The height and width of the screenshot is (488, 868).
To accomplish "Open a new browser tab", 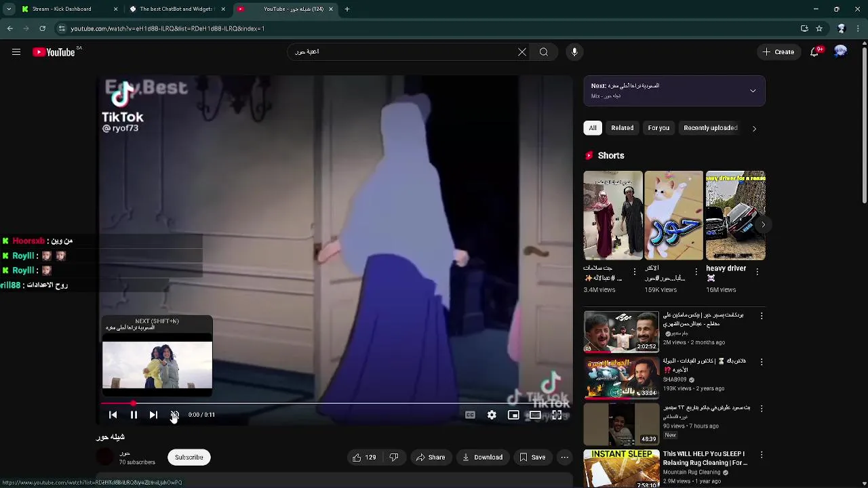I will point(347,9).
